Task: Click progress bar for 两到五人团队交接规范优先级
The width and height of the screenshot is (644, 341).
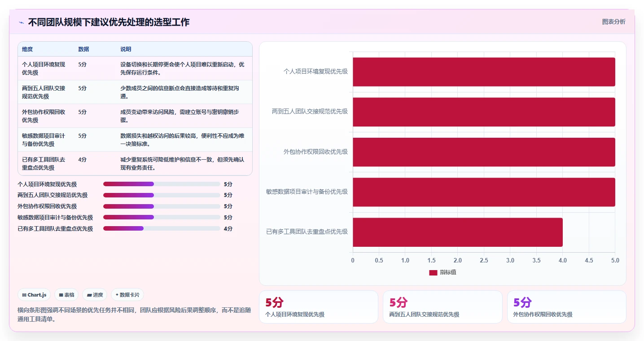Action: [162, 195]
